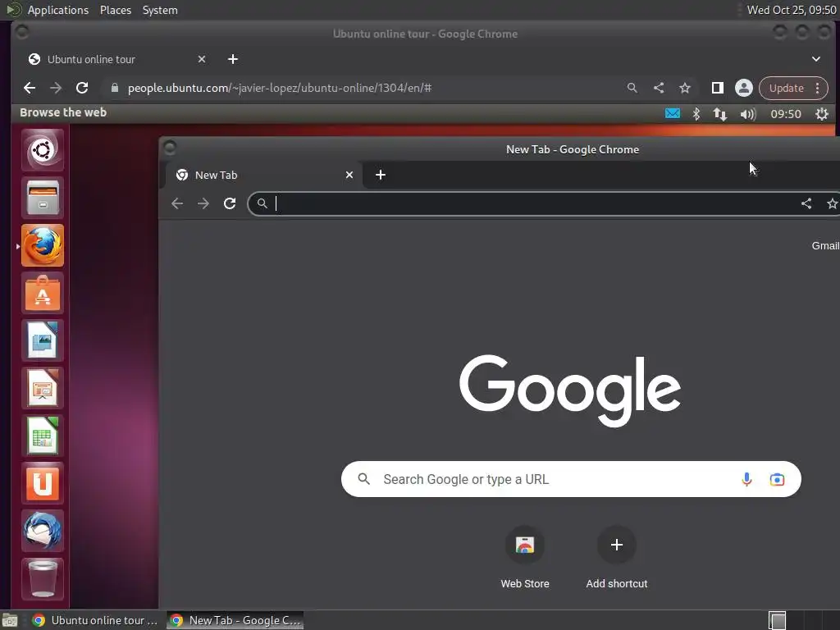Open the Trash launcher icon

coord(43,579)
